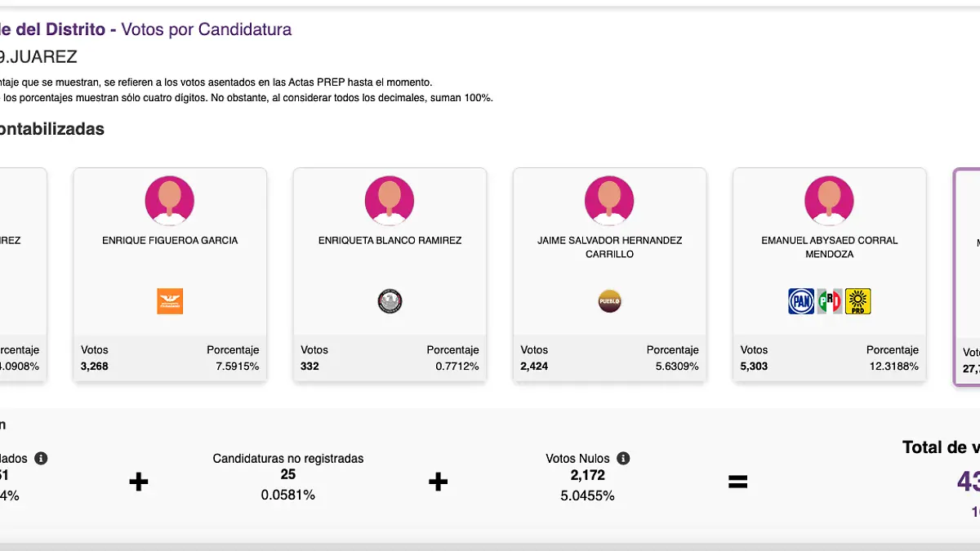Click the PAN party logo
Screen dimensions: 980x551
(801, 301)
